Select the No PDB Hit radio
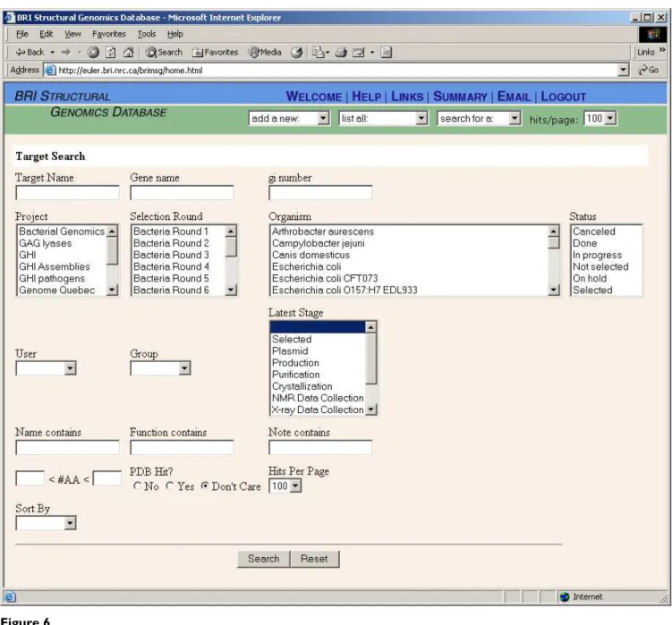The width and height of the screenshot is (672, 625). [137, 486]
